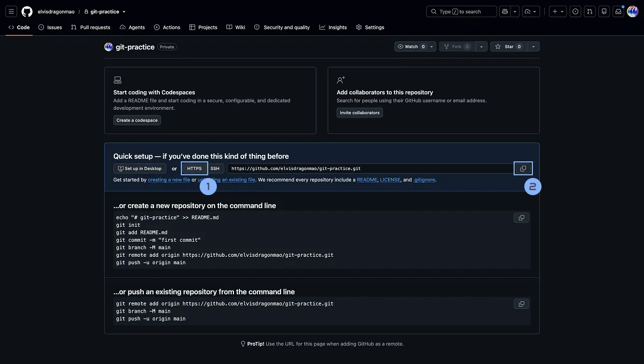644x364 pixels.
Task: Open the hamburger navigation menu
Action: click(x=12, y=11)
